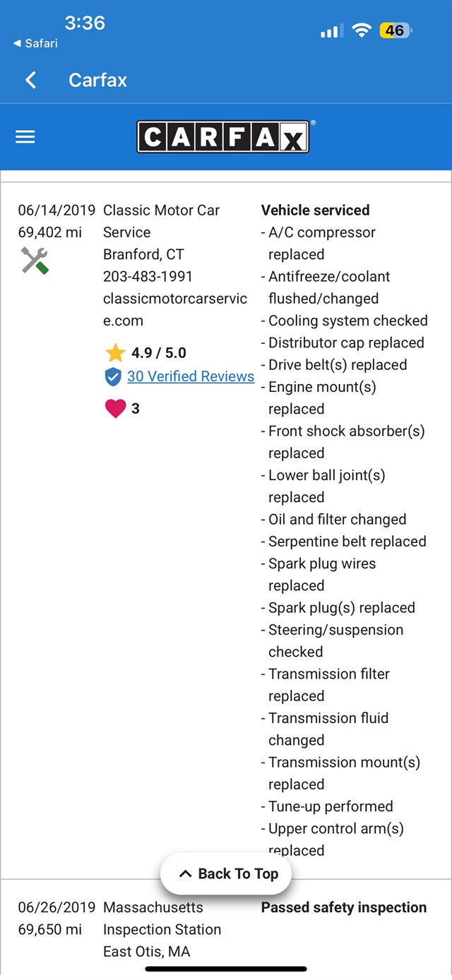This screenshot has width=452, height=980.
Task: Tap the battery level indicator
Action: pos(395,30)
